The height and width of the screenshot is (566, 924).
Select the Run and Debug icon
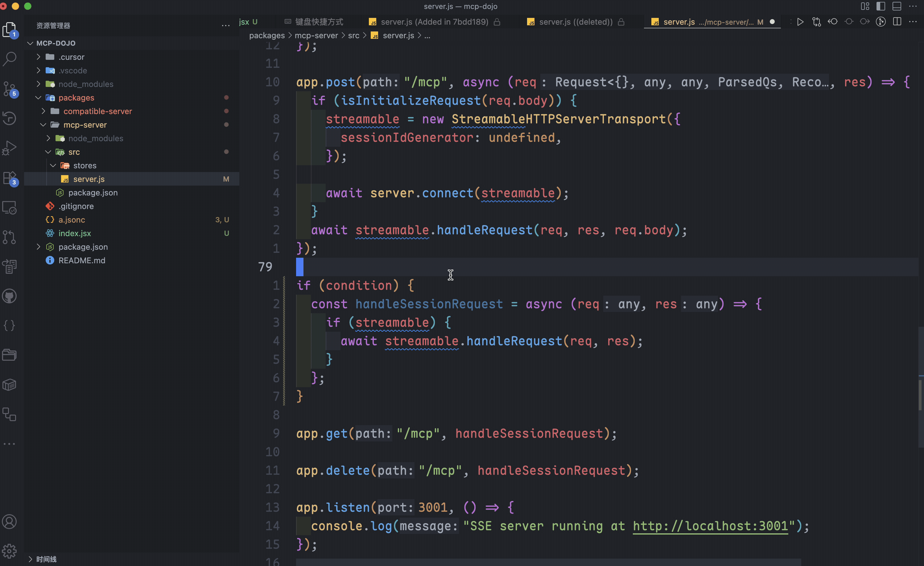[9, 148]
